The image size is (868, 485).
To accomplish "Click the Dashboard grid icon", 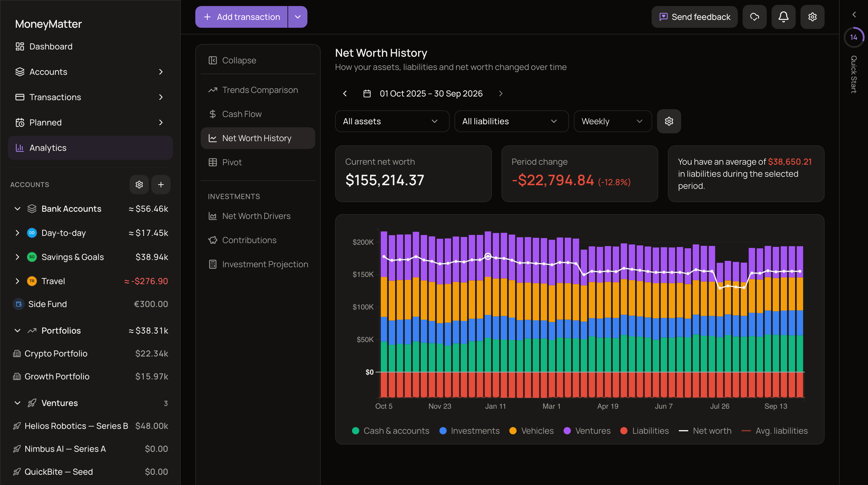I will (x=20, y=46).
